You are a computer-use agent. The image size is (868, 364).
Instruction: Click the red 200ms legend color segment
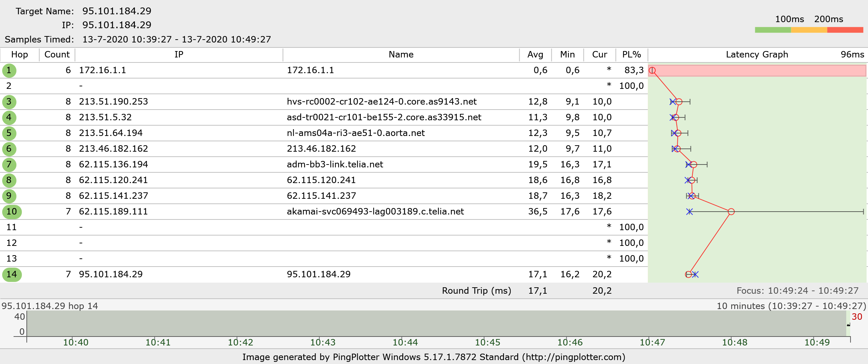point(845,30)
